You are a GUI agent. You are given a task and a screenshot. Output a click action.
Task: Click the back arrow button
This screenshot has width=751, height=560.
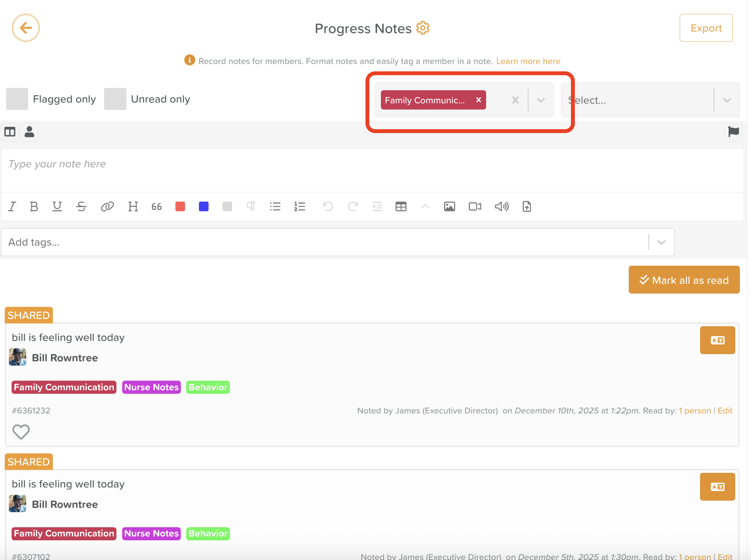[26, 28]
